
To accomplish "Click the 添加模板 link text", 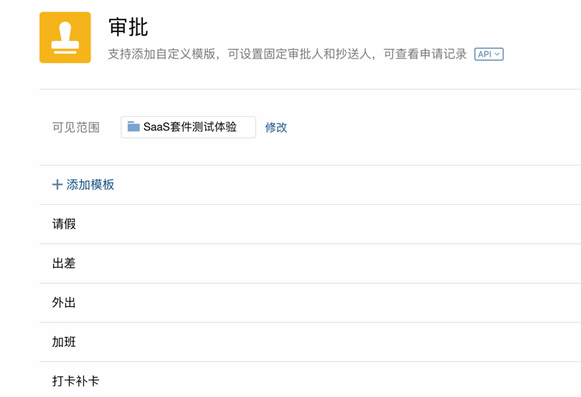I will point(90,184).
